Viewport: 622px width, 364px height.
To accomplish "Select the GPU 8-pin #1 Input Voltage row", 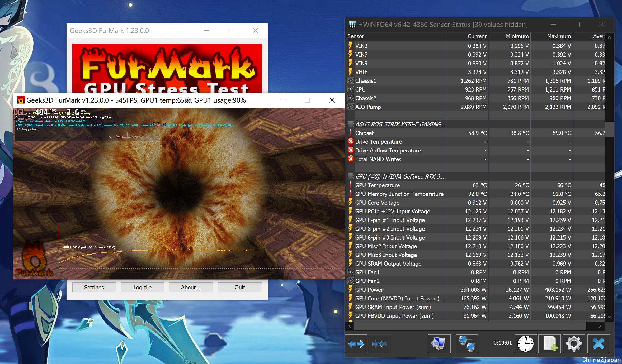I will coord(475,220).
